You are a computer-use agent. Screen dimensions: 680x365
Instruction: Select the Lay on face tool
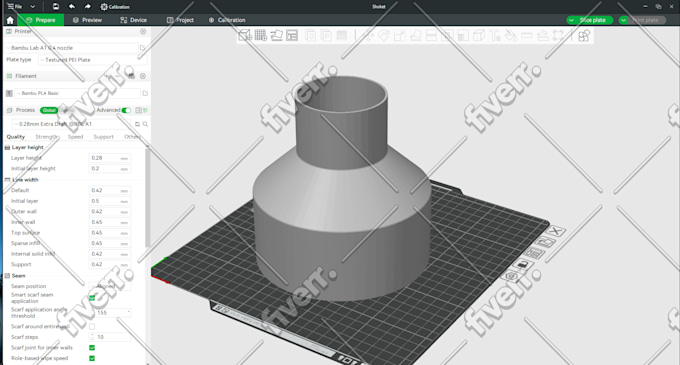pos(415,36)
